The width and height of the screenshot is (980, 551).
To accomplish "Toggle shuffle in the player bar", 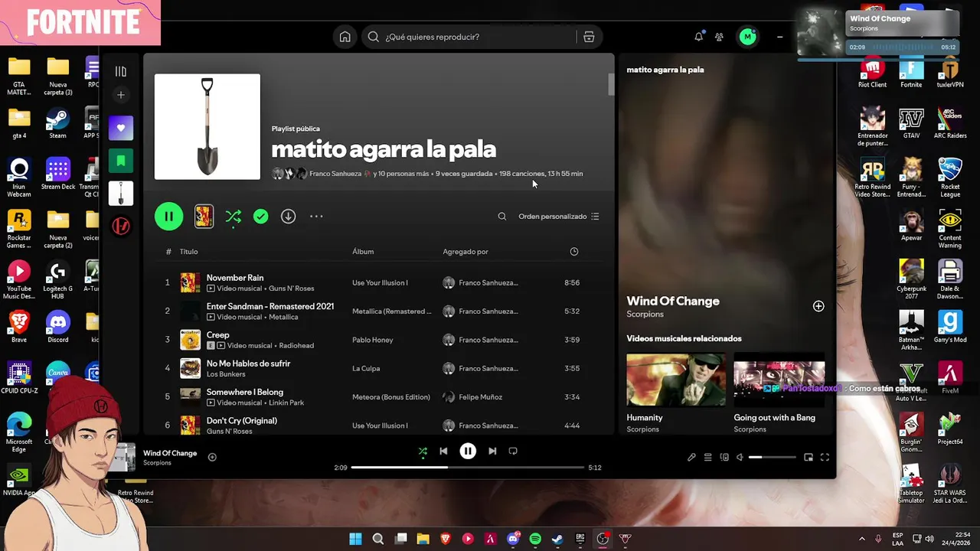I will 423,452.
